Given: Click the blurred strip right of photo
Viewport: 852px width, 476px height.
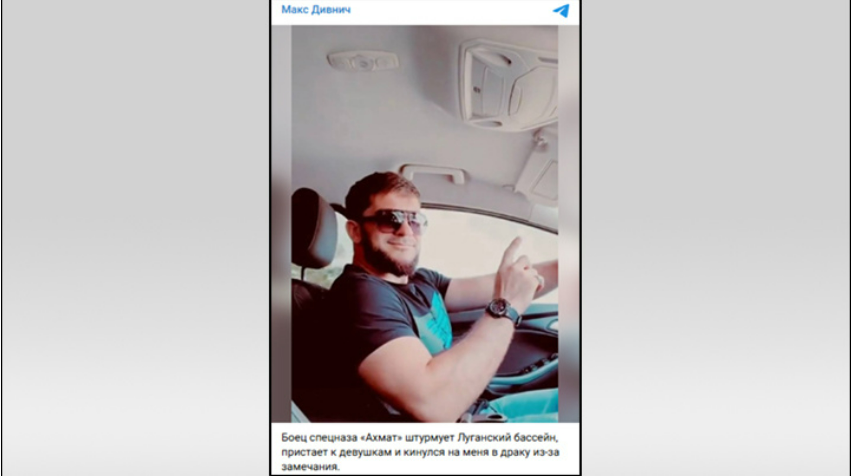Looking at the screenshot, I should coord(568,223).
